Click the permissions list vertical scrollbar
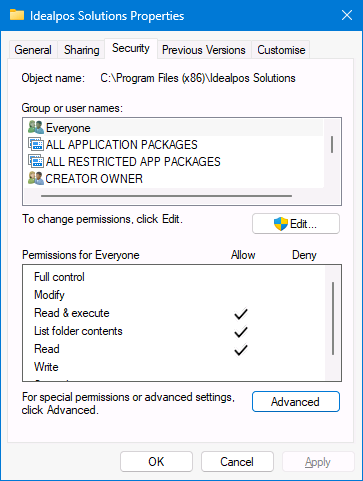The width and height of the screenshot is (363, 481). pyautogui.click(x=333, y=318)
